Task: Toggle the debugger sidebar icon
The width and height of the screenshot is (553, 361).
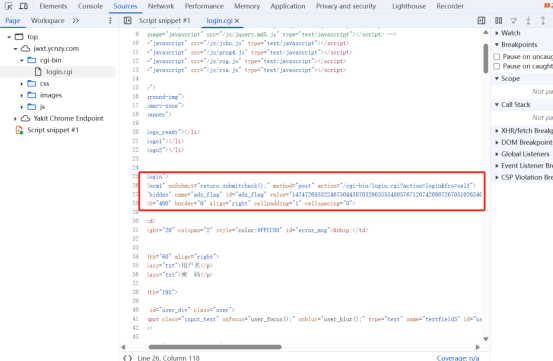Action: pos(481,20)
